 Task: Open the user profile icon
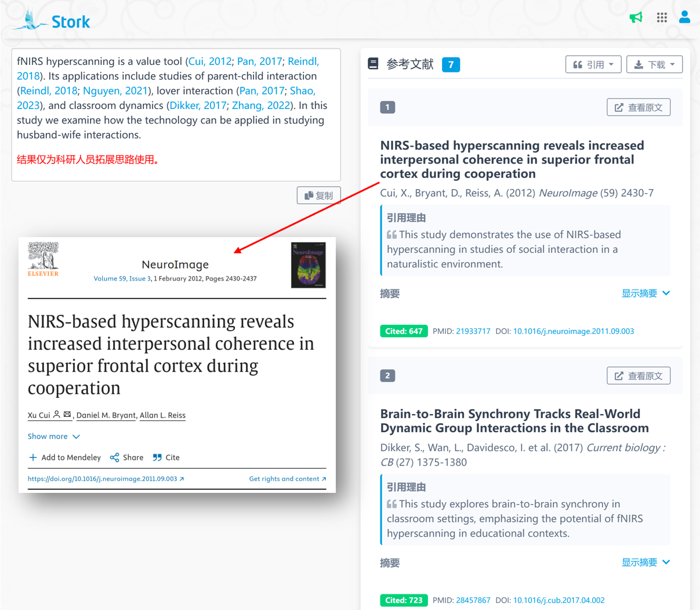click(685, 17)
